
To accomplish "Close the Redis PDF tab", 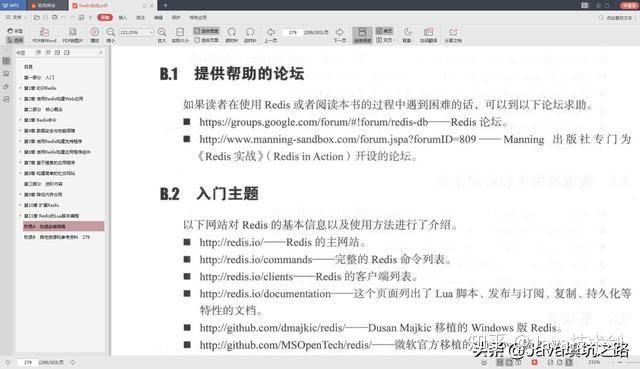I will [x=152, y=5].
